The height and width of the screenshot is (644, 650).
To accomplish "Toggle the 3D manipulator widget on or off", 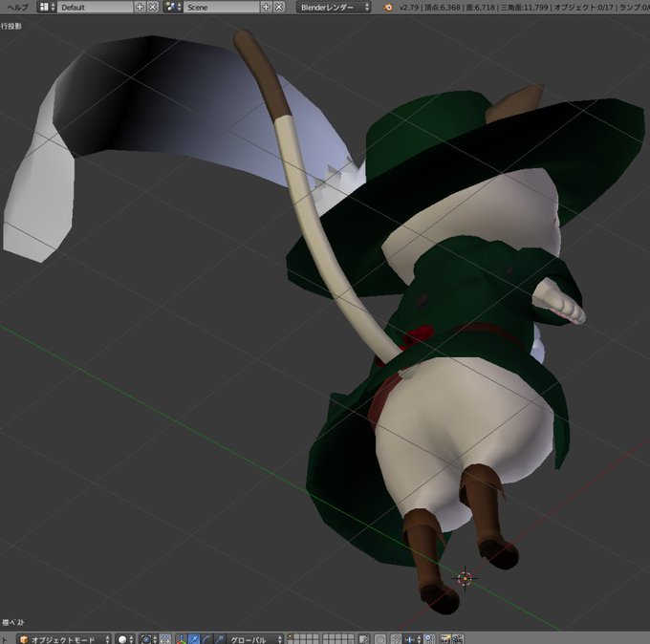I will click(x=182, y=639).
